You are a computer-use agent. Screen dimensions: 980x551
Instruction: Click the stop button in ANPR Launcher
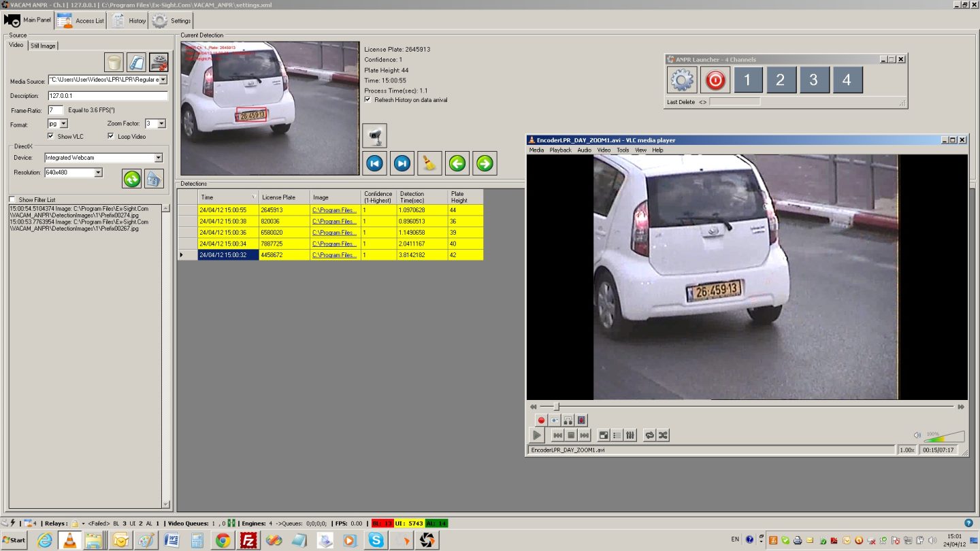tap(715, 80)
